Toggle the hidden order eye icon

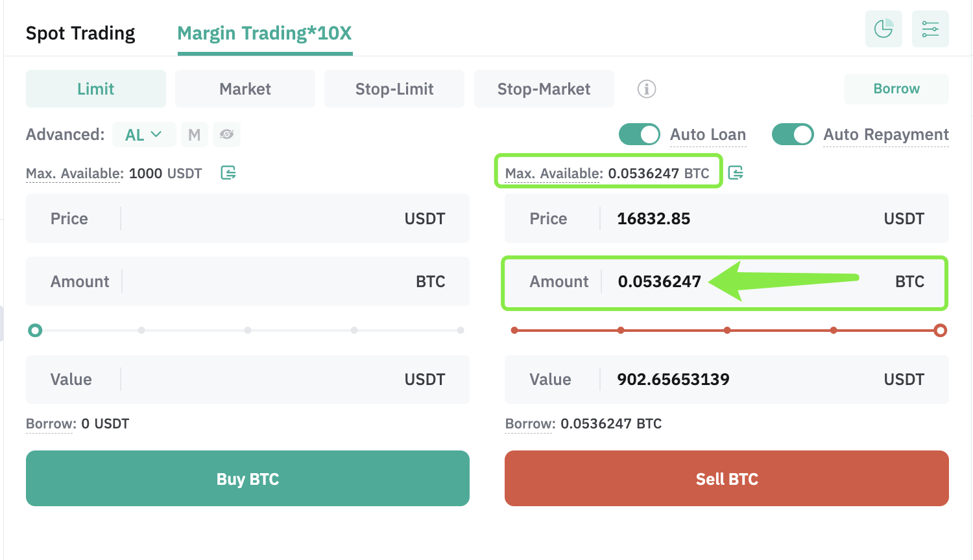(226, 135)
